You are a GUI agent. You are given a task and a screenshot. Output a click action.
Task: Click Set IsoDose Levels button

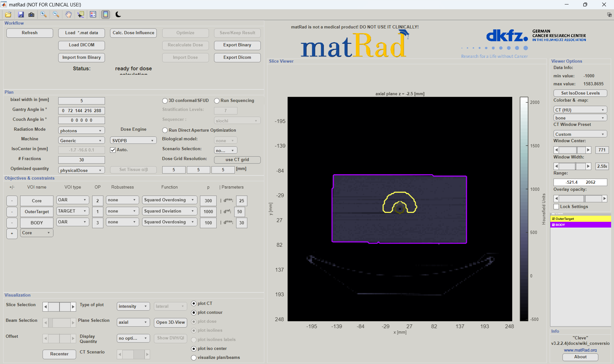tap(580, 93)
